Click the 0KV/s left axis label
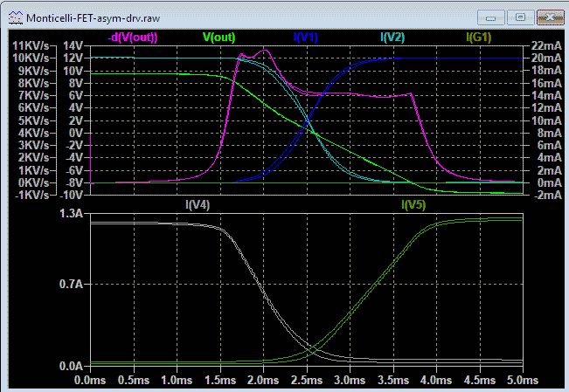Image resolution: width=569 pixels, height=392 pixels. pos(33,182)
